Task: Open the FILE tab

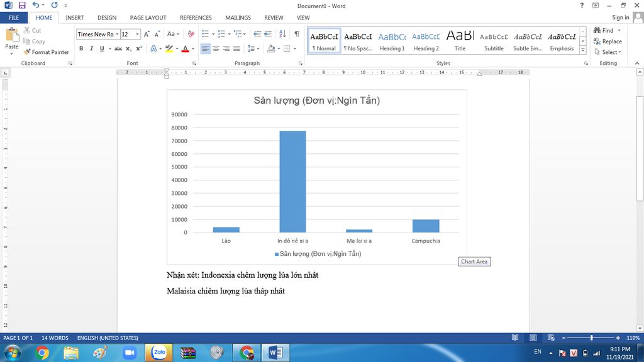Action: tap(14, 18)
